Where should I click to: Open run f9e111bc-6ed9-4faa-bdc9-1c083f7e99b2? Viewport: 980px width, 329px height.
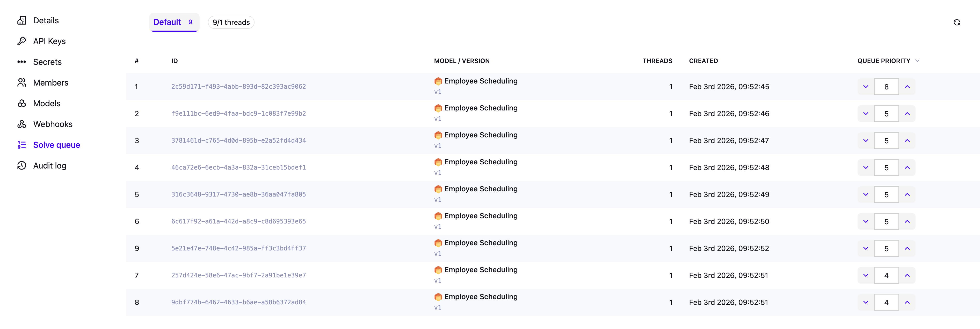click(x=239, y=113)
